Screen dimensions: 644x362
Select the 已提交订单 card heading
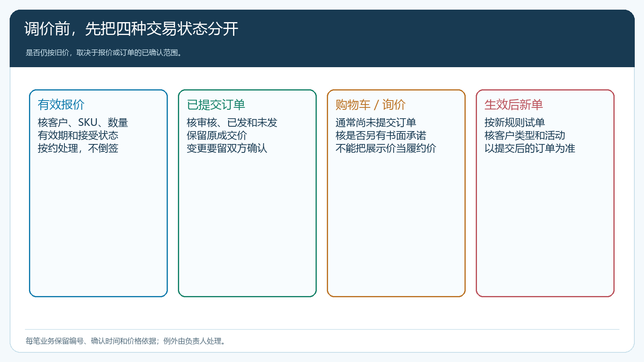[x=216, y=105]
